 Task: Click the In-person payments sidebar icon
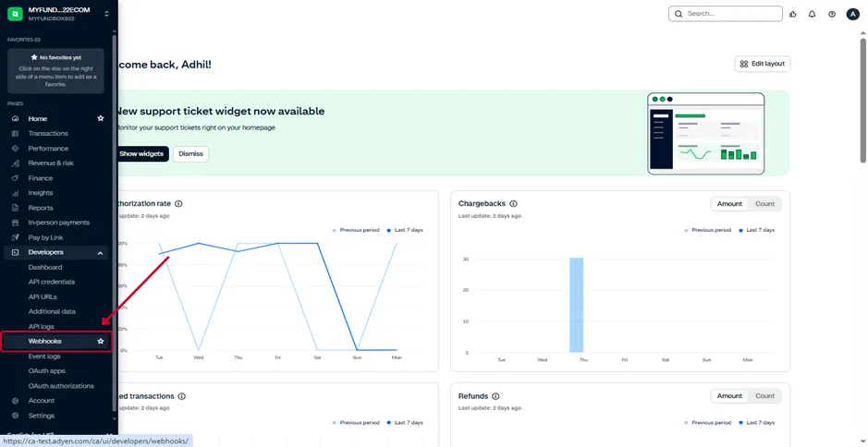[16, 223]
